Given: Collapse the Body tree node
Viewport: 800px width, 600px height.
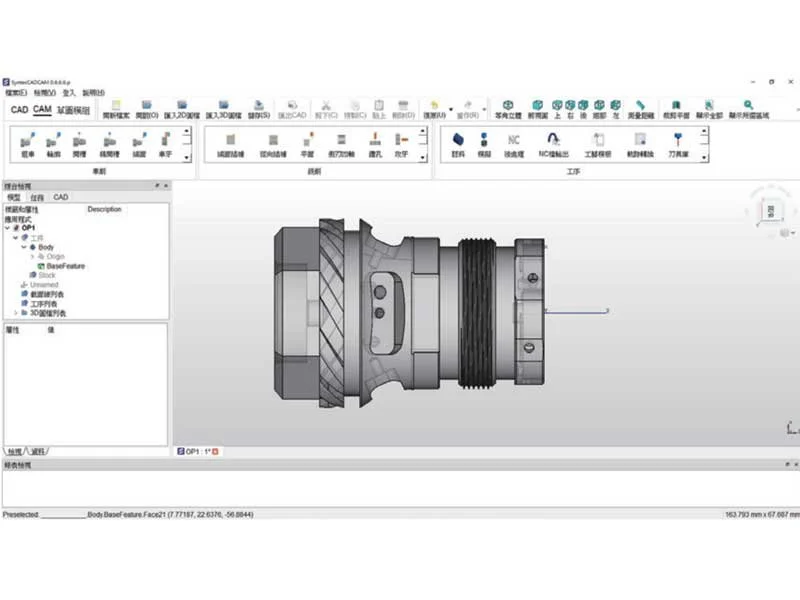Looking at the screenshot, I should [23, 247].
